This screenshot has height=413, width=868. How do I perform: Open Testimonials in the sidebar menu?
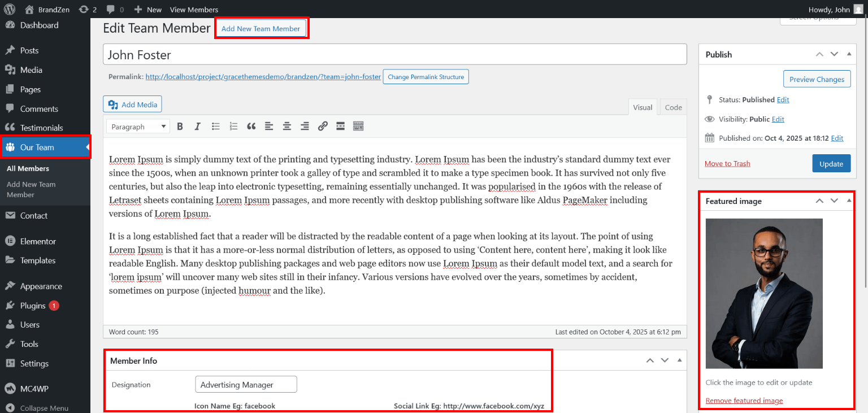click(41, 128)
